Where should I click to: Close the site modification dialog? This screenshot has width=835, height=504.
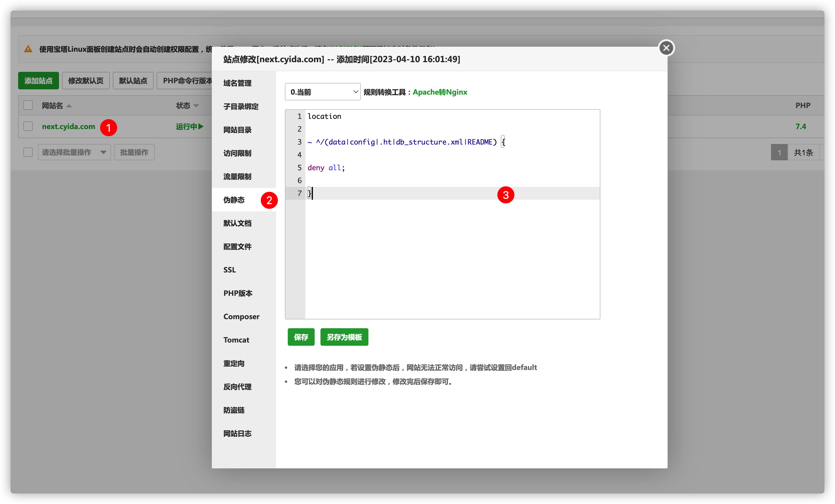[x=666, y=48]
